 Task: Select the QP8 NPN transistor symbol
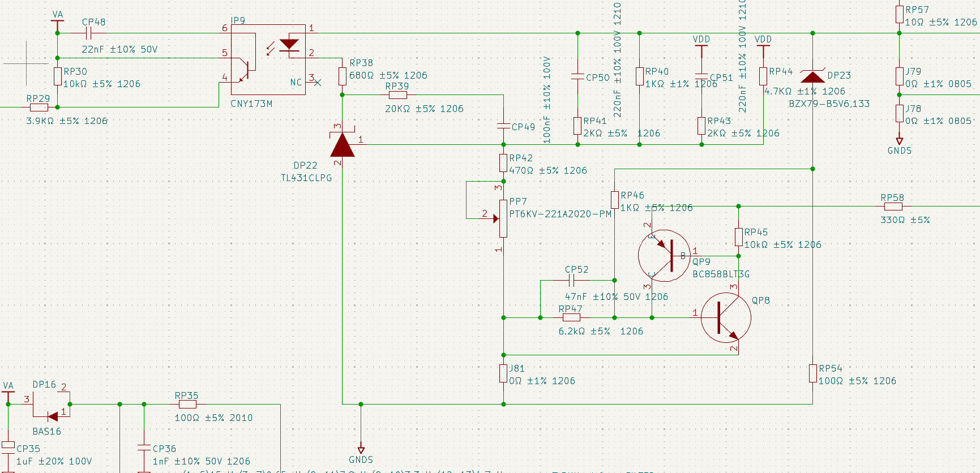[x=726, y=317]
